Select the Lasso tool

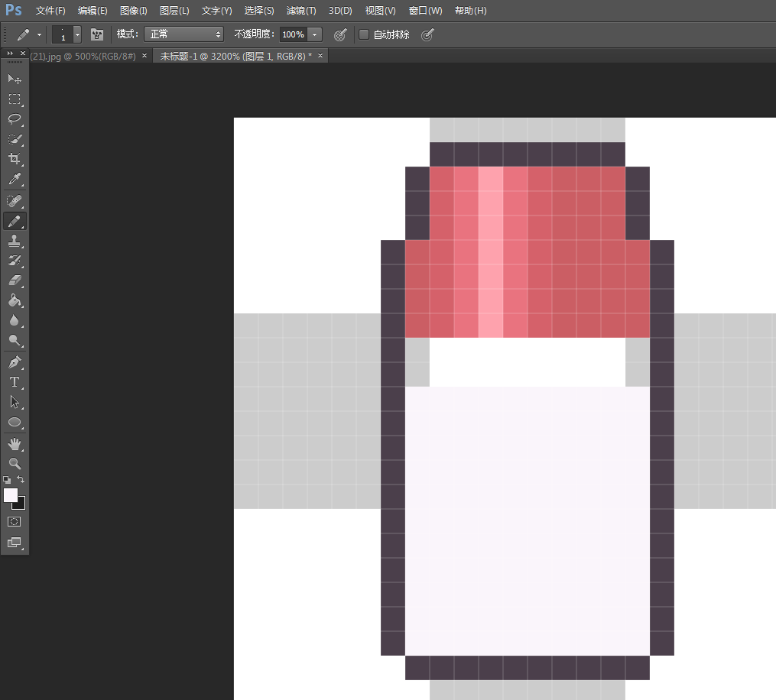click(x=15, y=118)
